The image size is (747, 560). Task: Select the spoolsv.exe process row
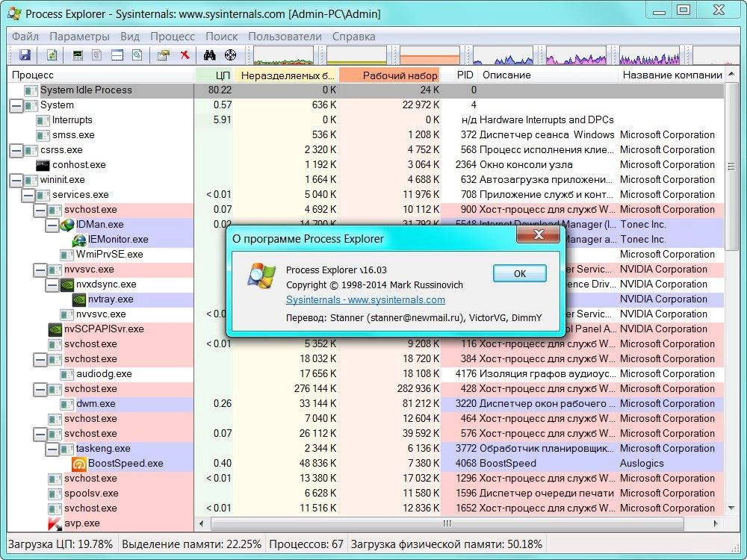click(365, 494)
